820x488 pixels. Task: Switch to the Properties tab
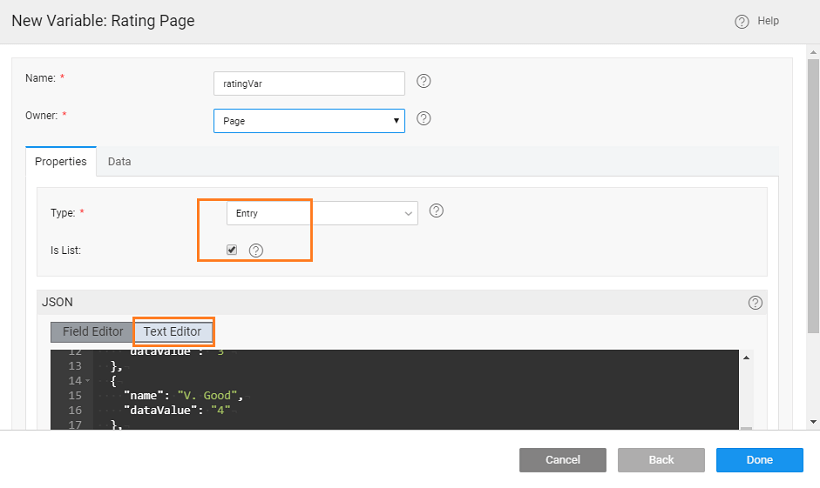[61, 162]
